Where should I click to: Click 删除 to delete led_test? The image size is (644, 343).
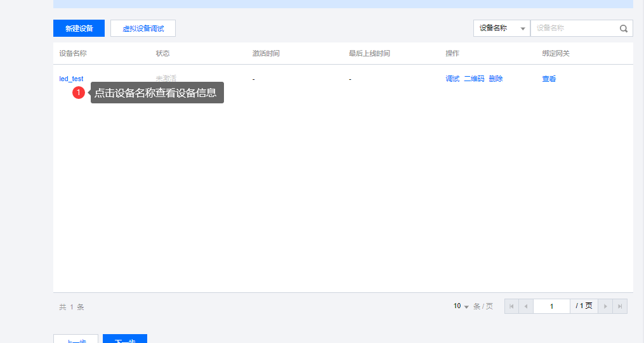coord(496,79)
